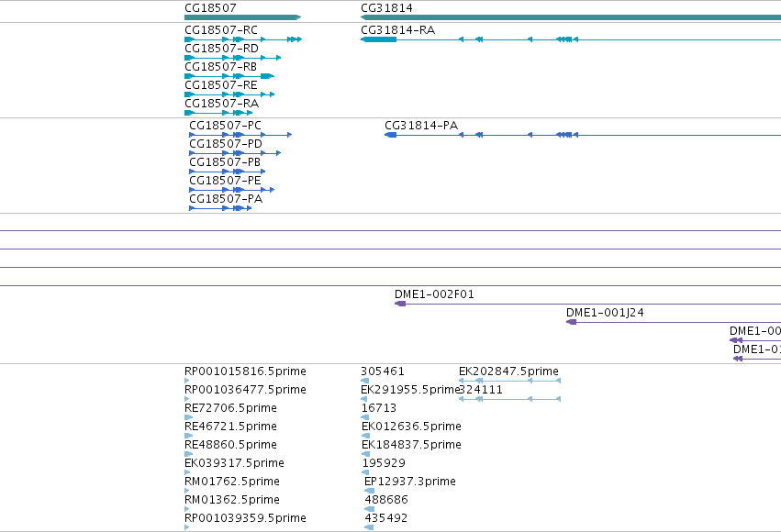Click the CG18507-PB protein label
The width and height of the screenshot is (781, 532).
click(x=225, y=162)
